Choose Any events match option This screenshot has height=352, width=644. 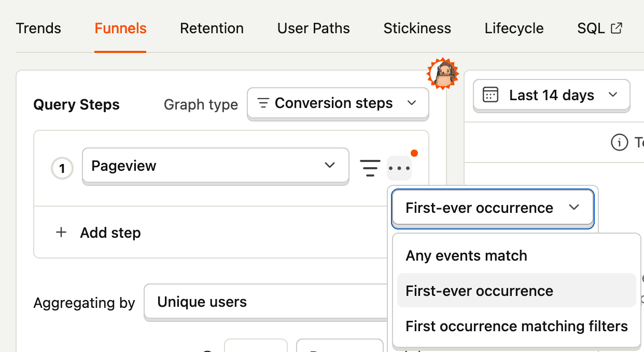click(x=516, y=255)
